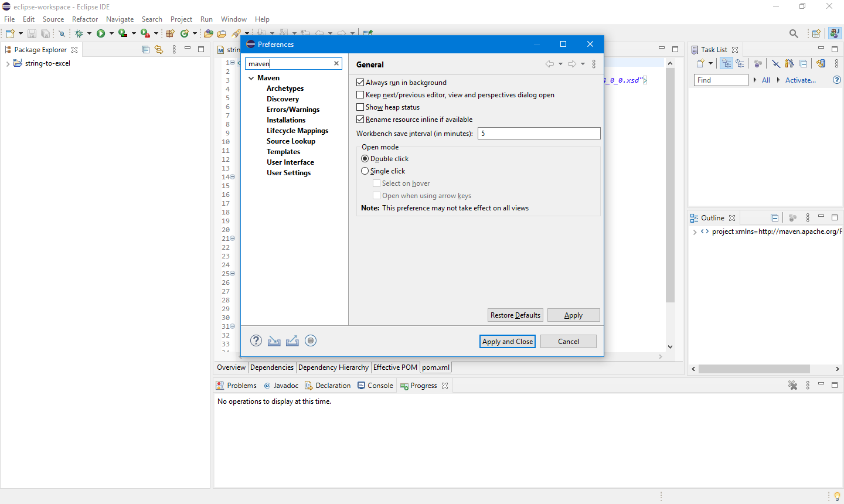844x504 pixels.
Task: Uncheck Rename resource inline if available
Action: click(360, 120)
